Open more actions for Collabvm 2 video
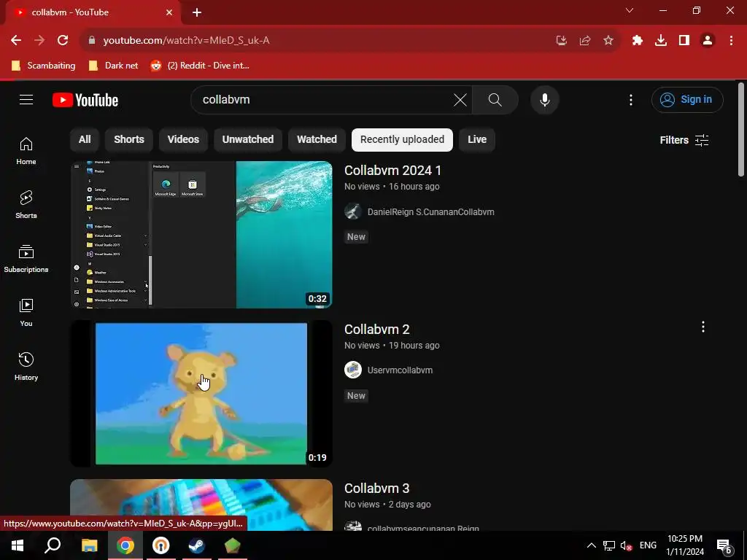The width and height of the screenshot is (747, 560). [x=703, y=327]
